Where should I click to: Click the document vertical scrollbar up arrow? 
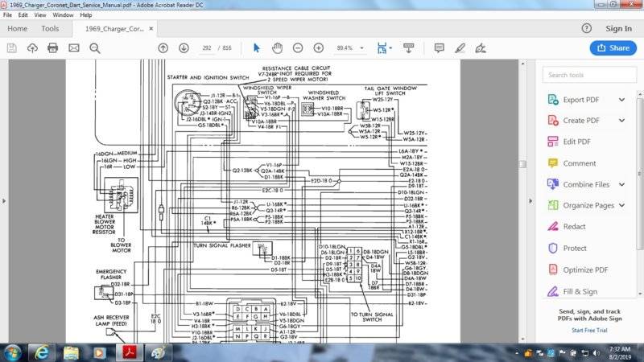522,64
